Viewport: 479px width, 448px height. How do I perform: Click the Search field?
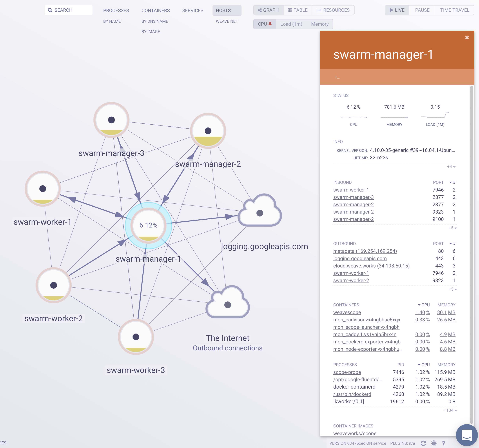68,10
